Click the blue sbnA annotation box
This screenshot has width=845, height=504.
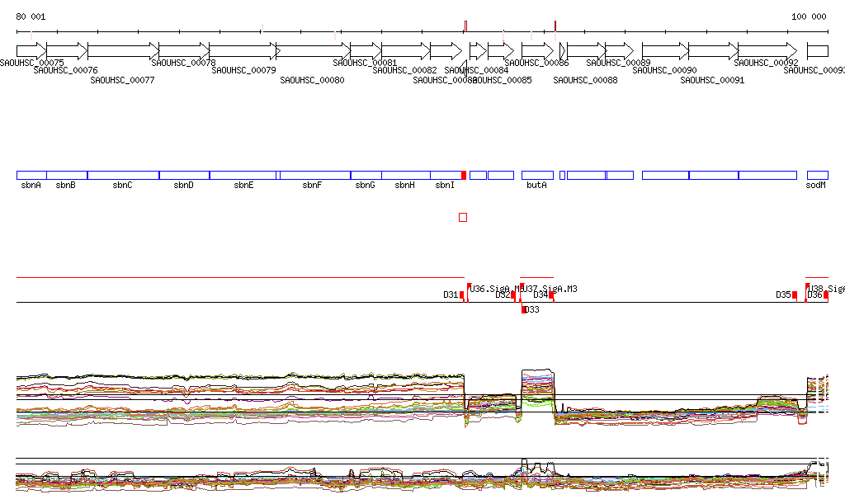pos(32,175)
